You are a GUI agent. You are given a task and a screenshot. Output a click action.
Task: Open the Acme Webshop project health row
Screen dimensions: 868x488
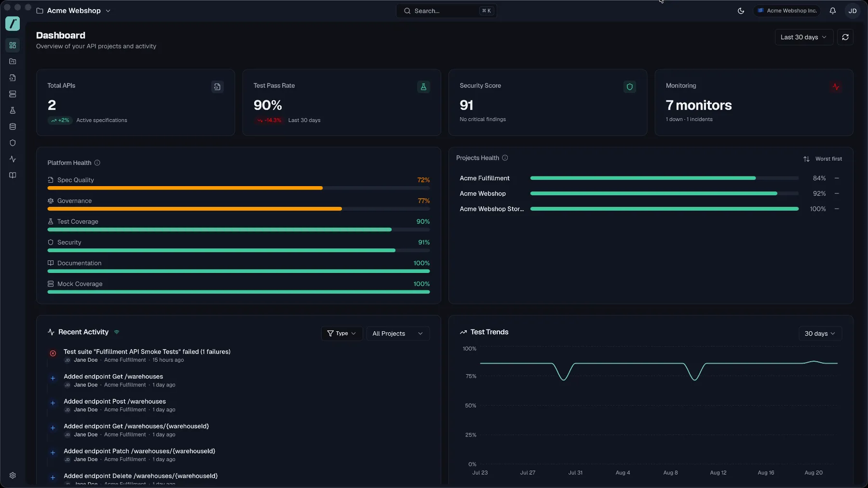[650, 194]
